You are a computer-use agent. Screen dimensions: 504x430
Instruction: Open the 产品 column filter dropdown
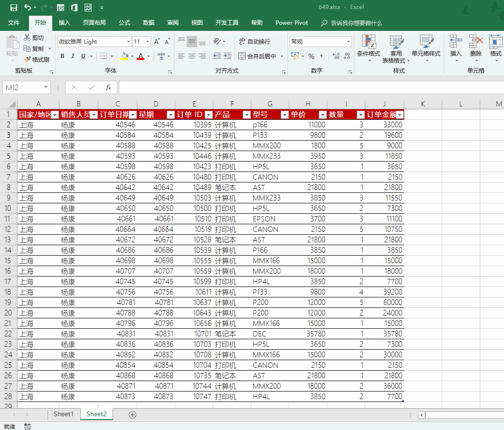[x=247, y=115]
